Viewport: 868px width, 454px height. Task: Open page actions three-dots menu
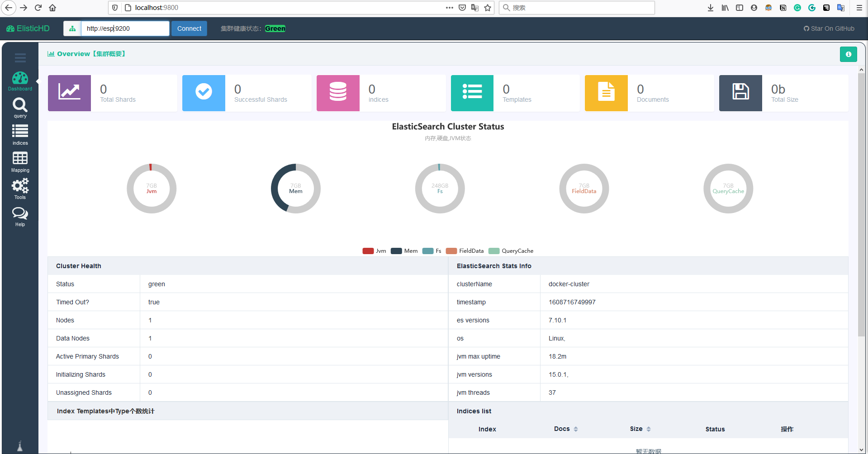point(450,8)
